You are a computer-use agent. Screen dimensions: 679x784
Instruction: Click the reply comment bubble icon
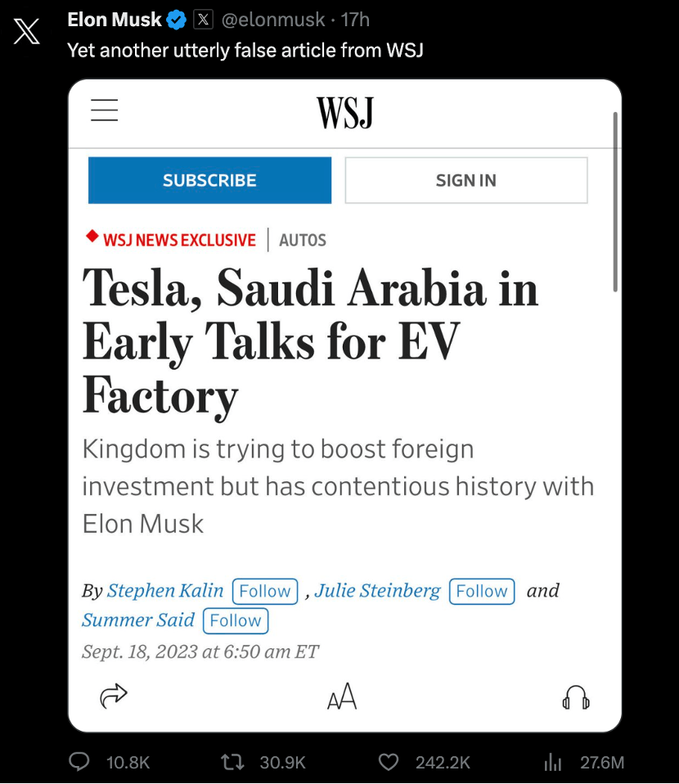(79, 762)
